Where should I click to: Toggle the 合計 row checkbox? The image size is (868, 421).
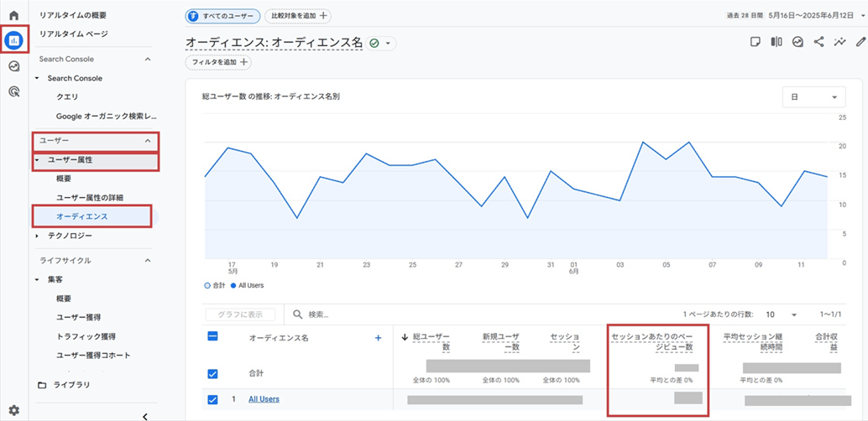tap(212, 374)
